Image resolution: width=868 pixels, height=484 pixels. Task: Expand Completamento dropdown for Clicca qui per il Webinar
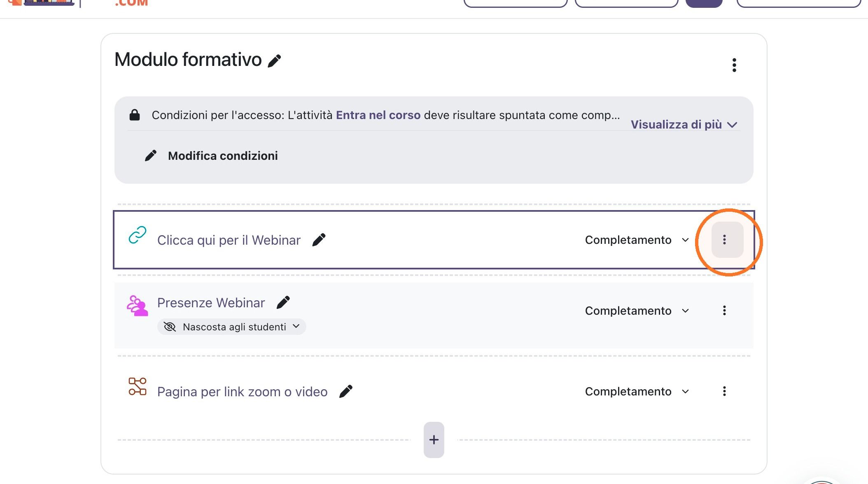637,240
